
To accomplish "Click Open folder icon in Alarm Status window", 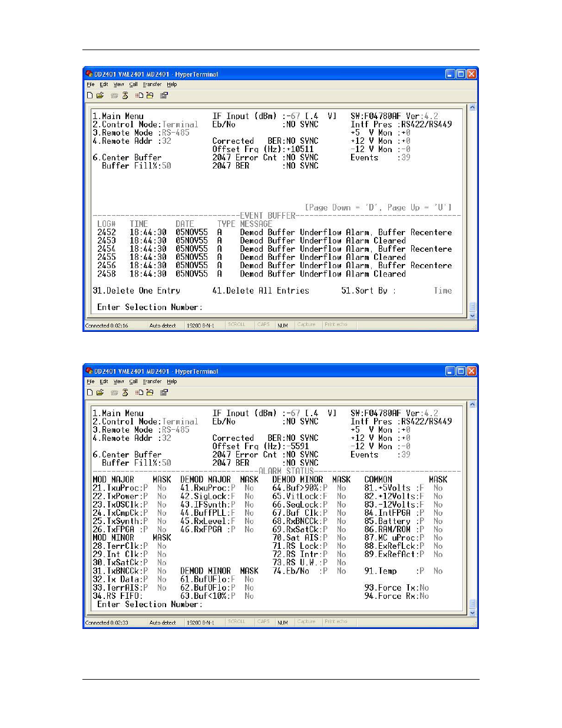I will pos(100,392).
